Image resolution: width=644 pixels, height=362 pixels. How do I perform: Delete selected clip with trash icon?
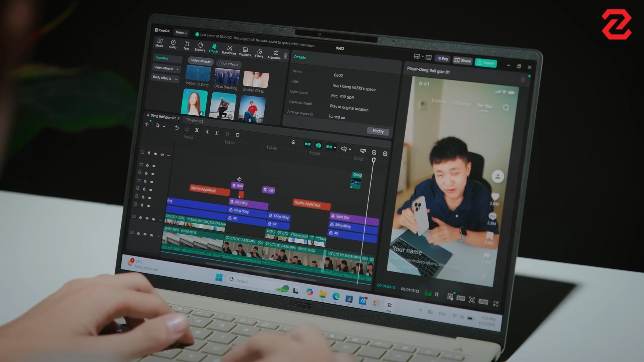[227, 134]
